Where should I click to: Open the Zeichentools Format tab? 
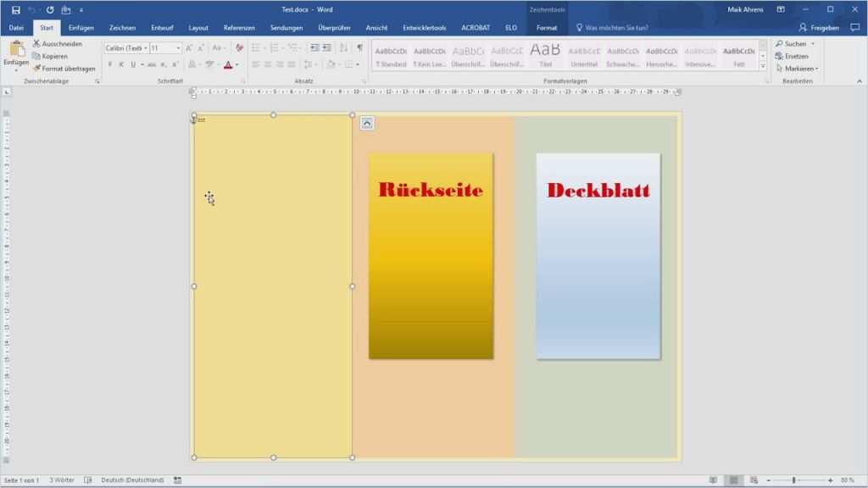[x=548, y=27]
